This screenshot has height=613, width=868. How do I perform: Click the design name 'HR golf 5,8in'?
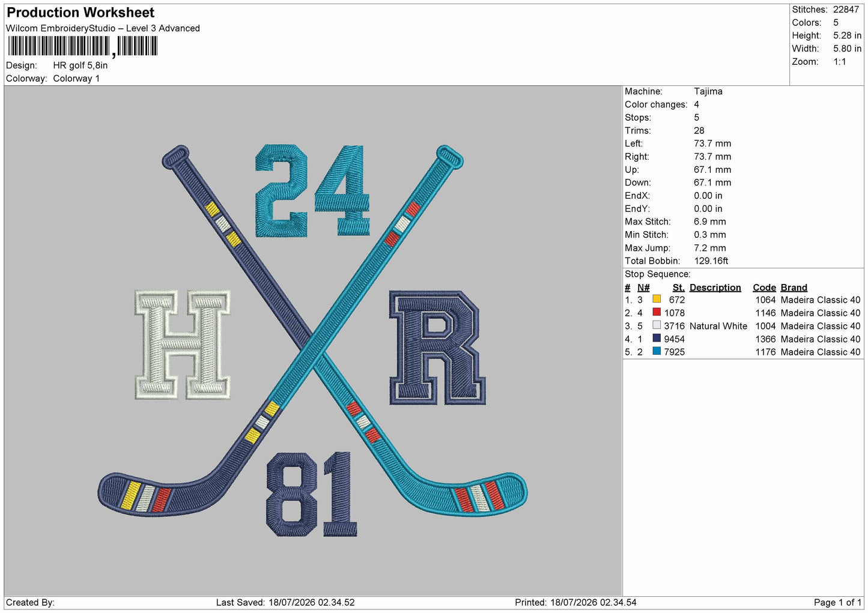[x=80, y=65]
